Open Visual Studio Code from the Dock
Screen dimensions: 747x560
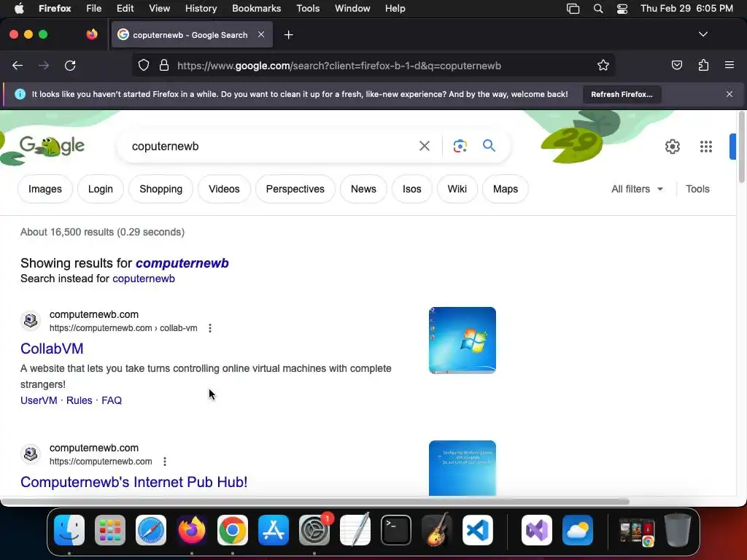[x=477, y=530]
